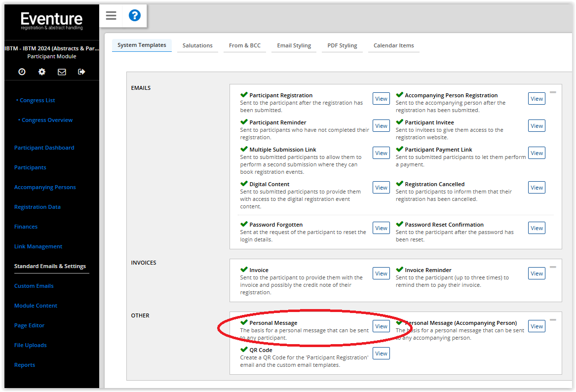Click the logout arrow icon in sidebar

coord(81,72)
